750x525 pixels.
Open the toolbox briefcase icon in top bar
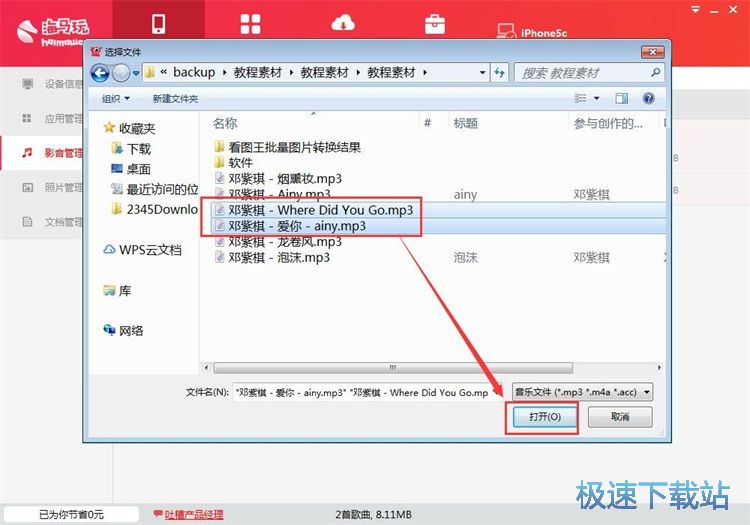435,24
